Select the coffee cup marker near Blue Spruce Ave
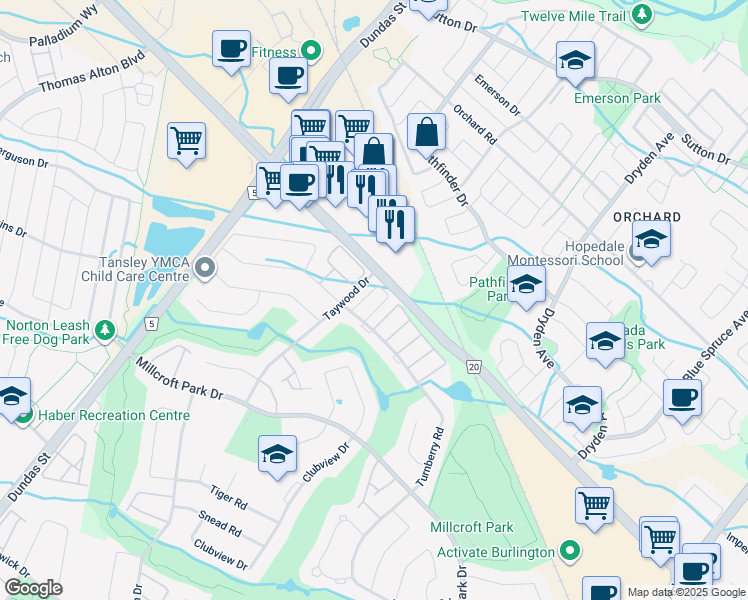Image resolution: width=748 pixels, height=600 pixels. pos(682,397)
